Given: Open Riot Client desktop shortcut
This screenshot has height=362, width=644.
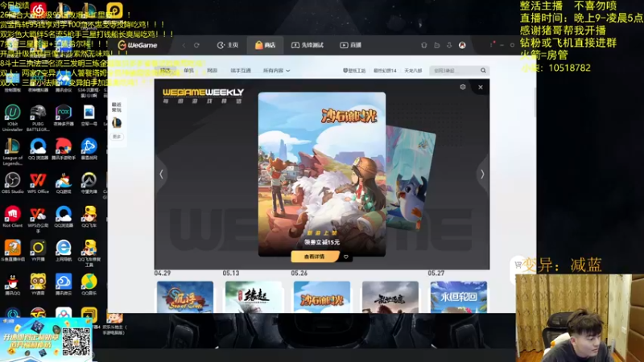Looking at the screenshot, I should click(12, 216).
